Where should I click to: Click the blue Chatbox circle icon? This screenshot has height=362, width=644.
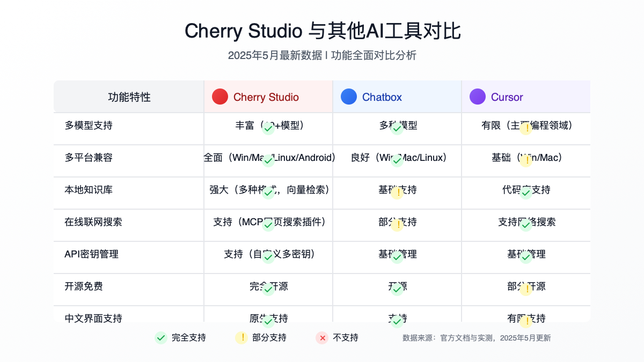(x=349, y=97)
